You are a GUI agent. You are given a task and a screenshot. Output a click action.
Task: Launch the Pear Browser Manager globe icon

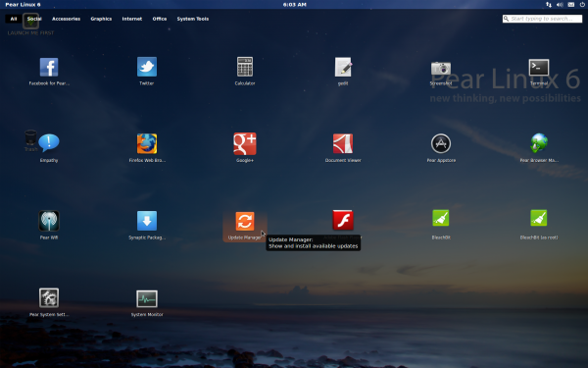tap(539, 143)
